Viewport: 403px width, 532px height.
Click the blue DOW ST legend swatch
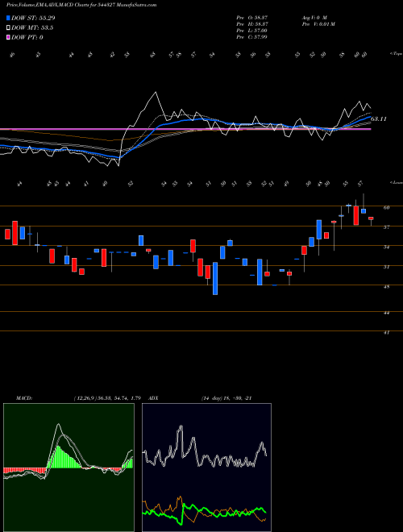click(x=9, y=18)
